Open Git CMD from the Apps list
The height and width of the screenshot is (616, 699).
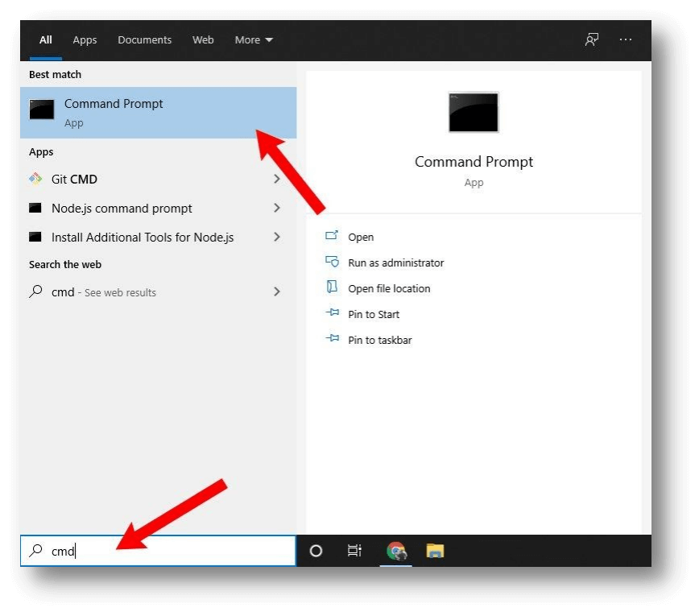tap(78, 179)
